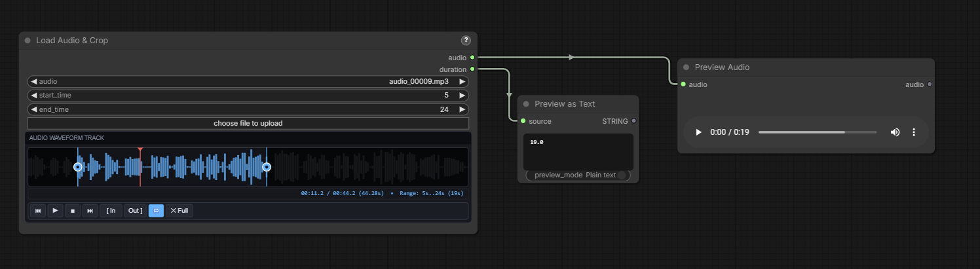Click the crop end handle on waveform
980x269 pixels.
[x=267, y=167]
